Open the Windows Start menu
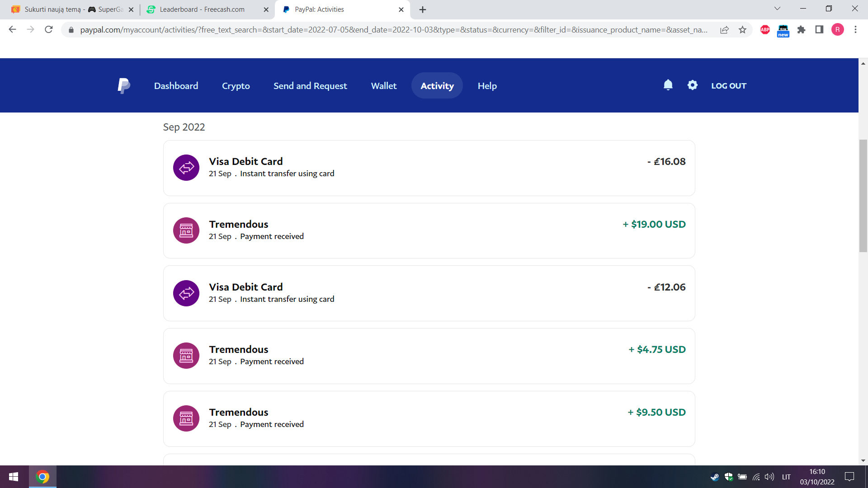868x488 pixels. (x=14, y=477)
